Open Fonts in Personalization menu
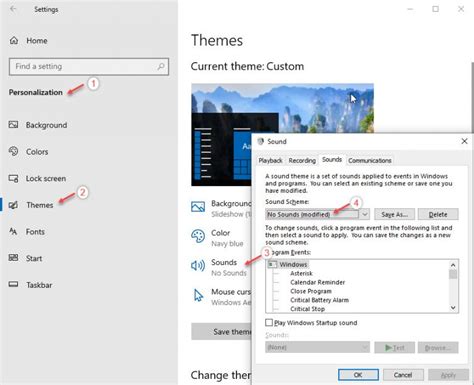 35,232
